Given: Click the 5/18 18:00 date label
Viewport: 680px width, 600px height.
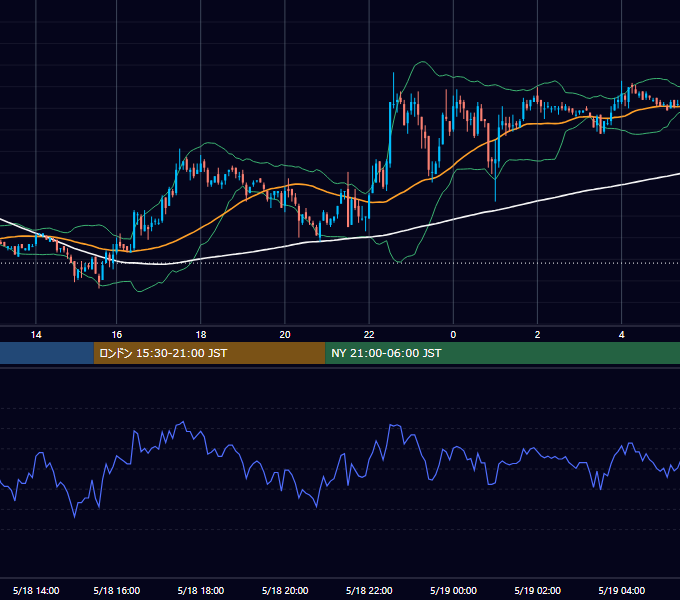Looking at the screenshot, I should [201, 590].
